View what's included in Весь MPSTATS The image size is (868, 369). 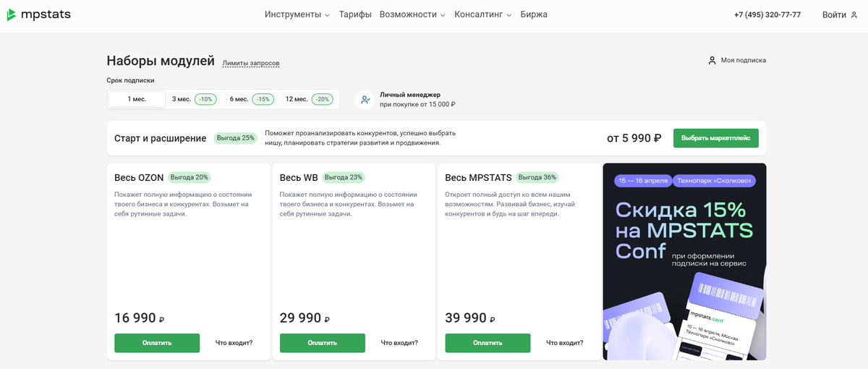(564, 343)
